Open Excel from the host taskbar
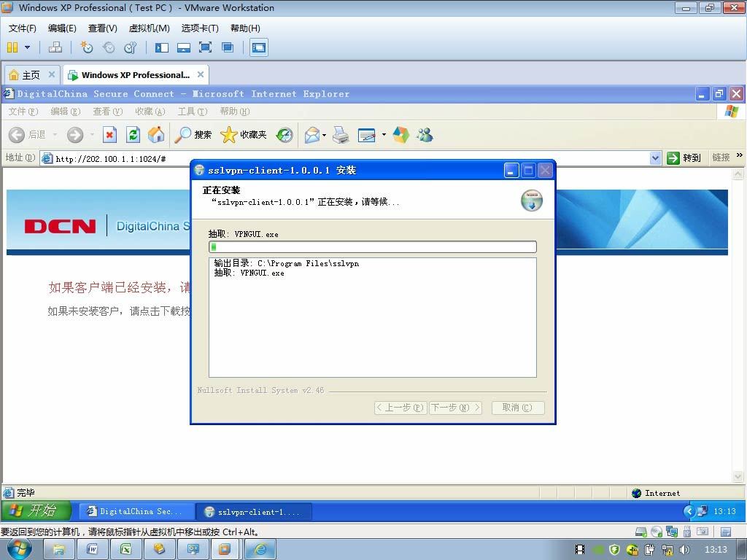Screen dimensions: 747x560 point(125,550)
